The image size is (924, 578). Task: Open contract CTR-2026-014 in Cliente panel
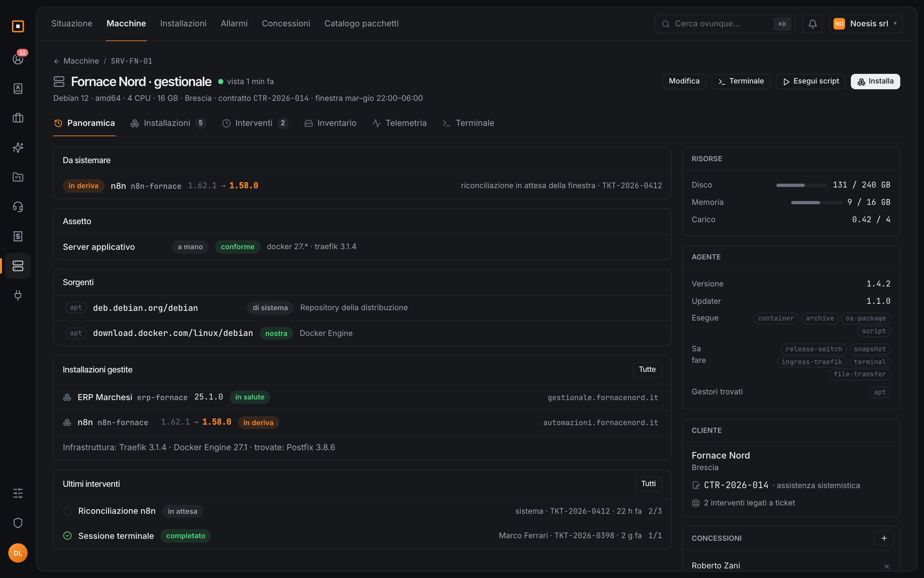click(736, 485)
